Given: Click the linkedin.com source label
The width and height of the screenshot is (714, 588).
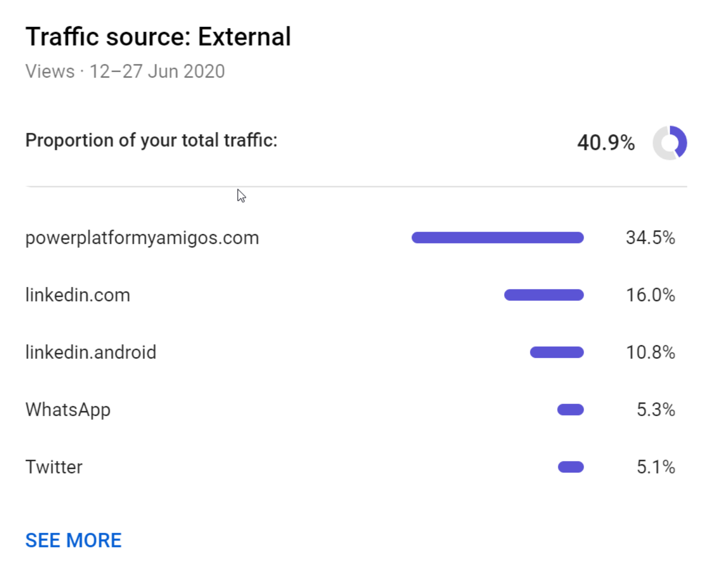Looking at the screenshot, I should pyautogui.click(x=78, y=295).
